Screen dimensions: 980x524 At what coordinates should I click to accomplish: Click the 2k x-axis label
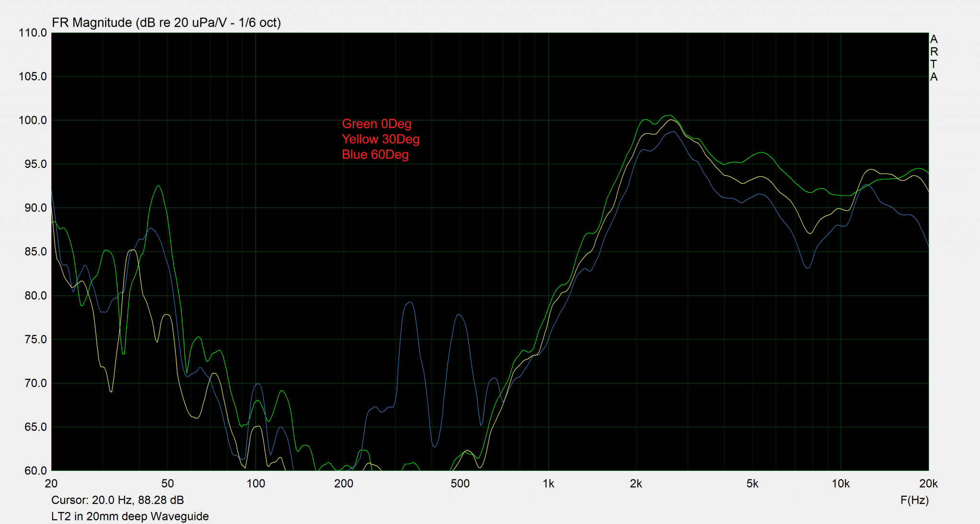(636, 484)
